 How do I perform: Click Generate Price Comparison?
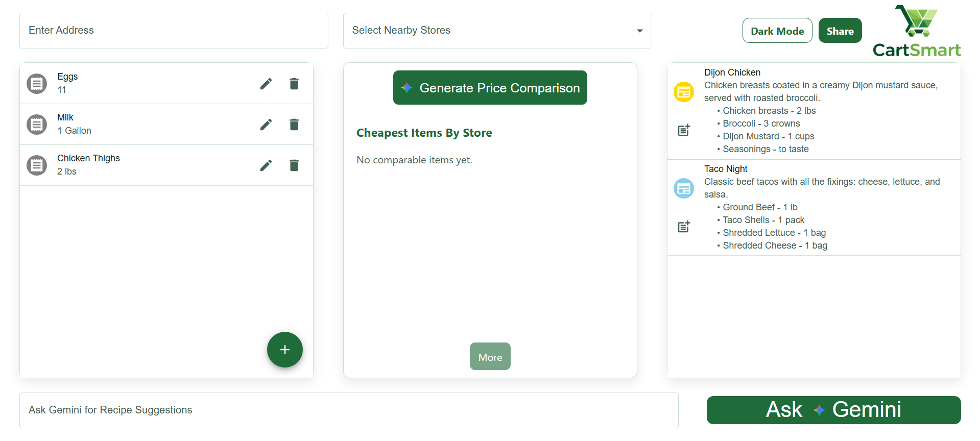tap(490, 88)
